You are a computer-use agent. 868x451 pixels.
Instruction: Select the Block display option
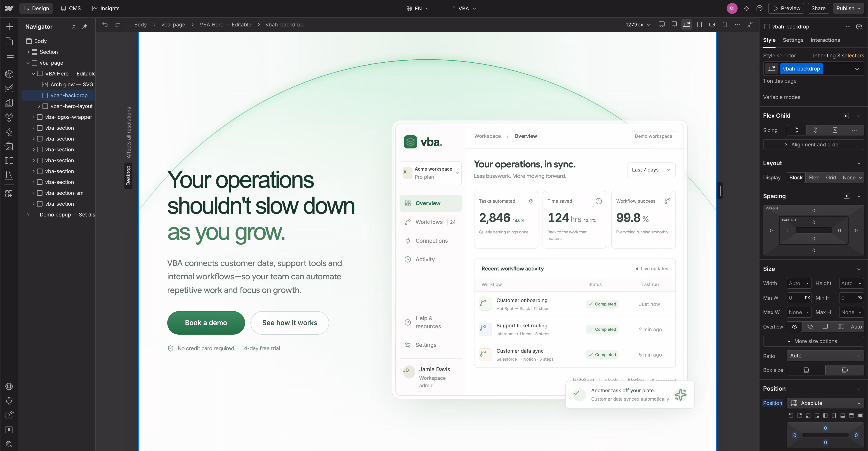[796, 178]
